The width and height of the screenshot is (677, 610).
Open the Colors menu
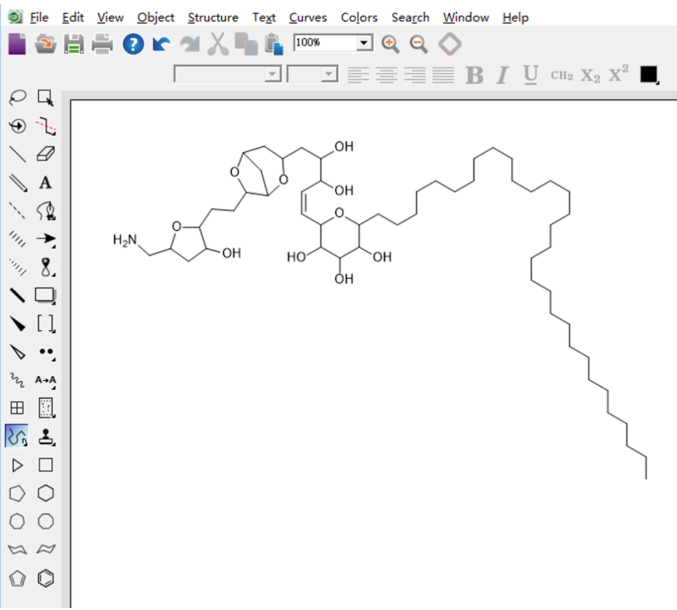pyautogui.click(x=359, y=18)
